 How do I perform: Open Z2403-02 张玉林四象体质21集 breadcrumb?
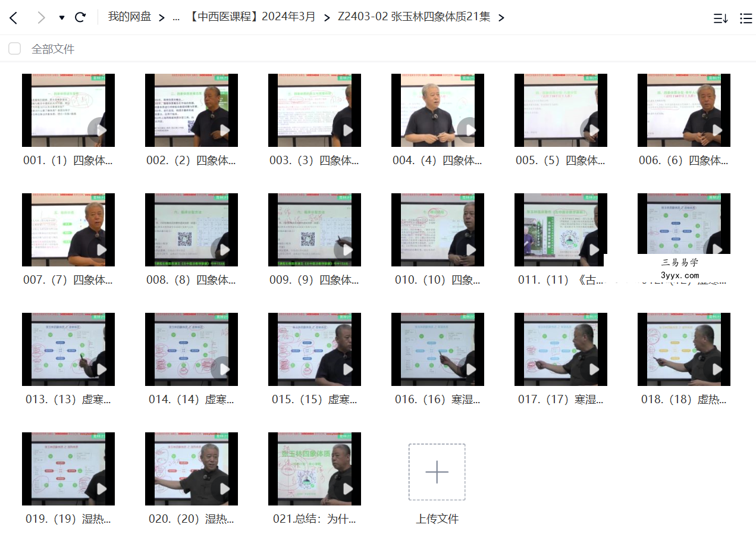[414, 17]
